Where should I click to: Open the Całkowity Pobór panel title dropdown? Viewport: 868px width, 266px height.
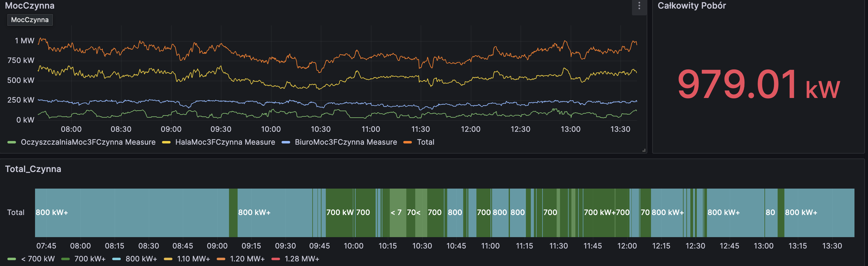click(x=692, y=6)
